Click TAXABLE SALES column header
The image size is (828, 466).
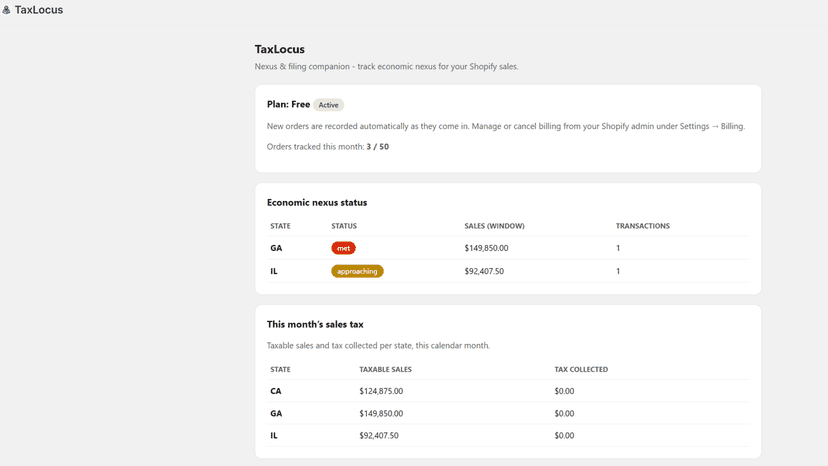[x=385, y=370]
